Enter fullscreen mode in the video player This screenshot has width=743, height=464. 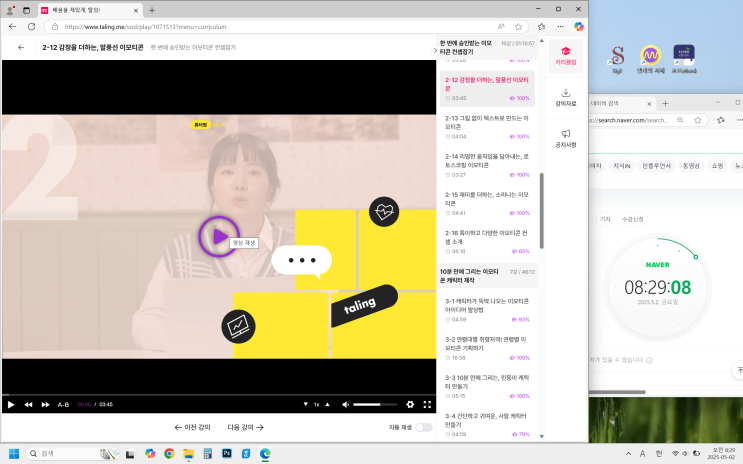(x=427, y=404)
